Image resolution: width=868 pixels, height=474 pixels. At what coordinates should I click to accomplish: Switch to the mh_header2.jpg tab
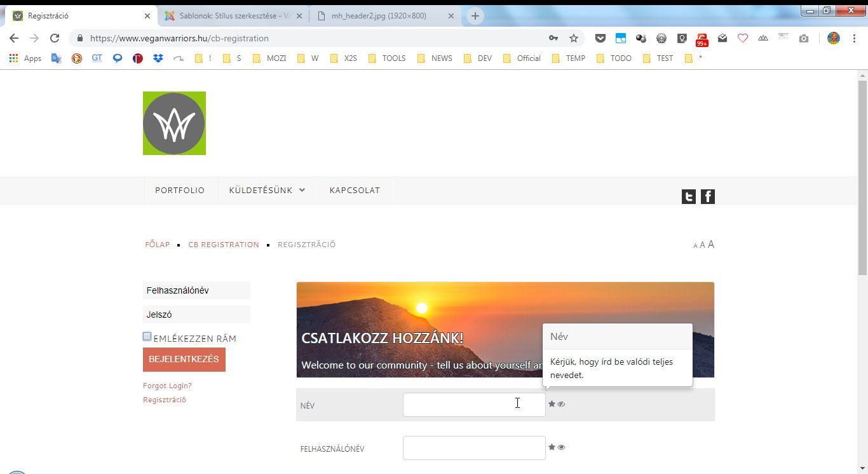[x=379, y=16]
